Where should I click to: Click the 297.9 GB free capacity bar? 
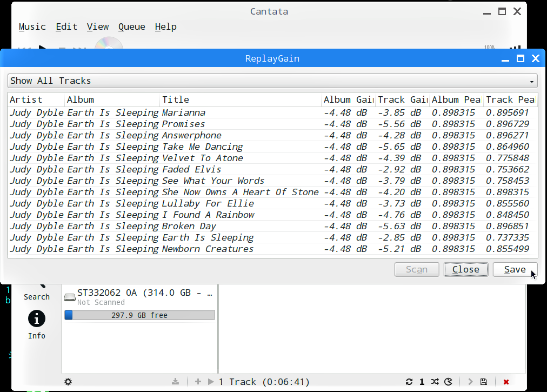[x=139, y=315]
